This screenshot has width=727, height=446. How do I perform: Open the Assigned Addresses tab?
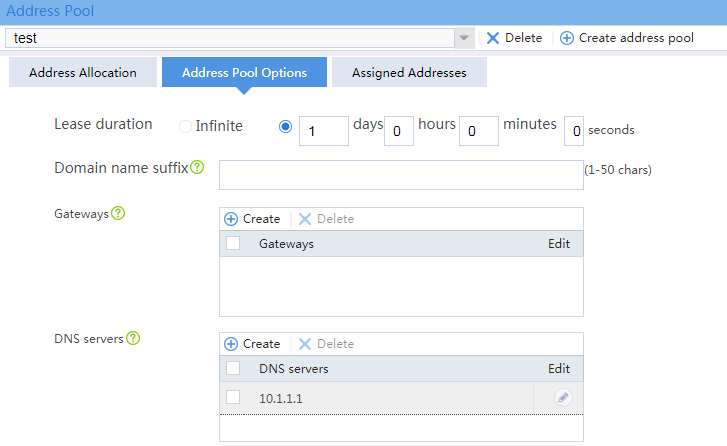pos(409,72)
